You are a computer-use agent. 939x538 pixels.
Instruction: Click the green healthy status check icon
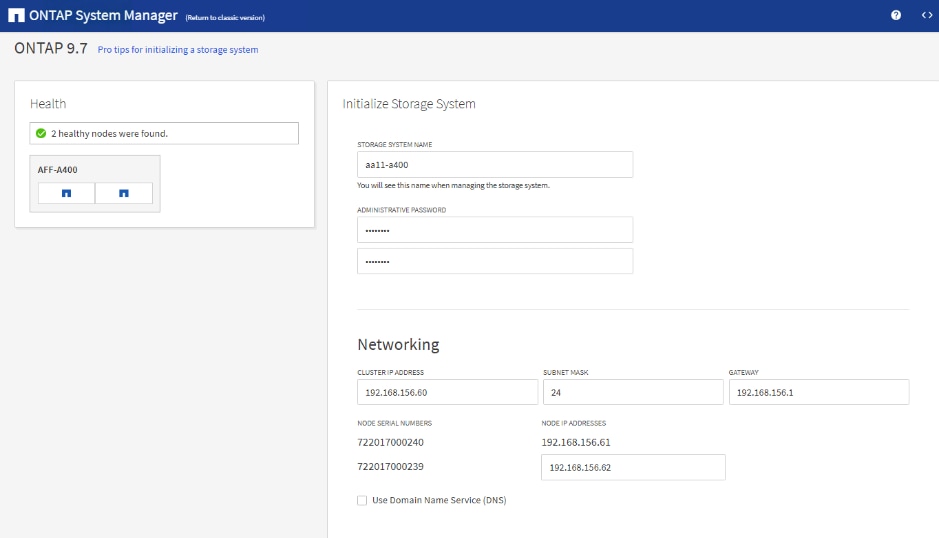(x=41, y=133)
